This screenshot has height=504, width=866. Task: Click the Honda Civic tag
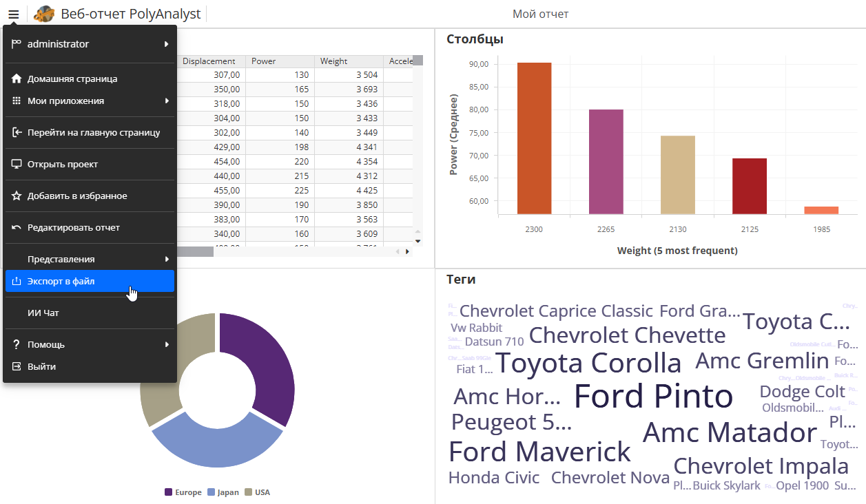494,478
